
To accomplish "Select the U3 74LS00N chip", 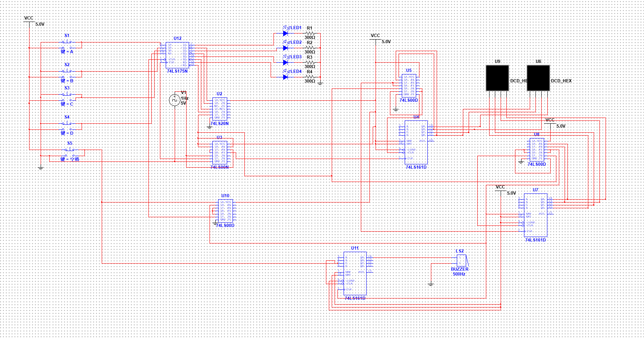I will point(220,153).
